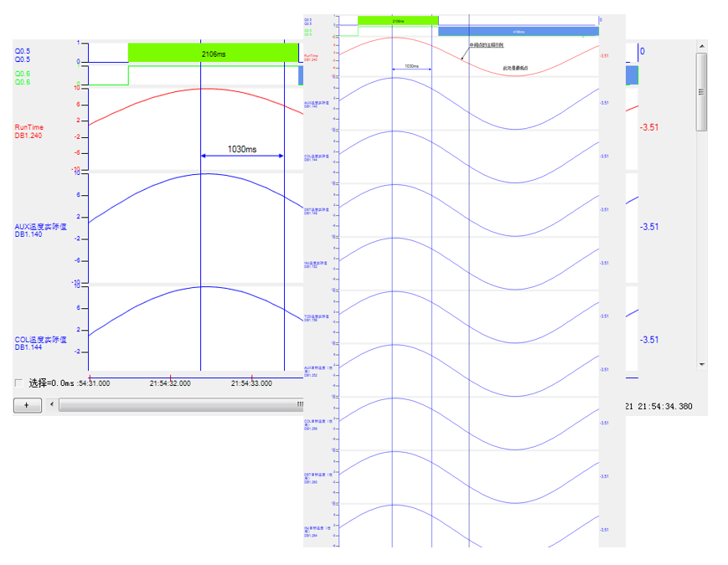Select the AUX DB1.252 signal label in overview
The image size is (728, 565).
(318, 371)
